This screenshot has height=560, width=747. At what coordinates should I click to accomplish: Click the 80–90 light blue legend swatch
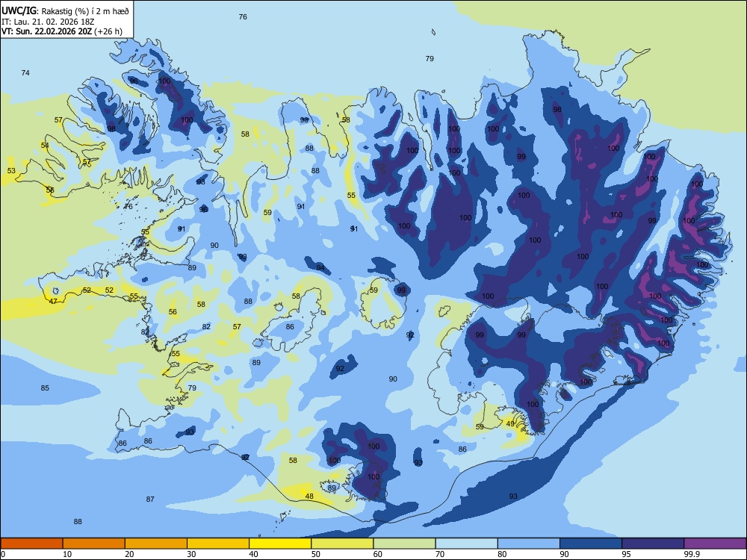tap(529, 544)
